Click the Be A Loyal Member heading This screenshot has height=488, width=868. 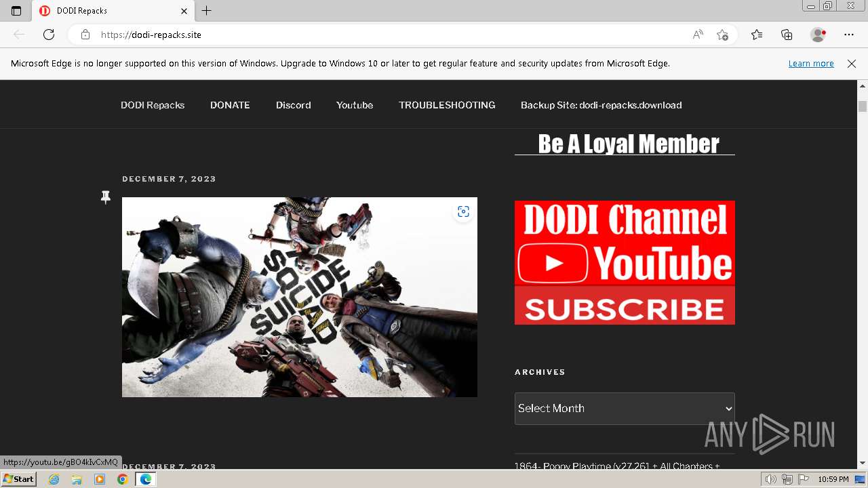pos(629,144)
